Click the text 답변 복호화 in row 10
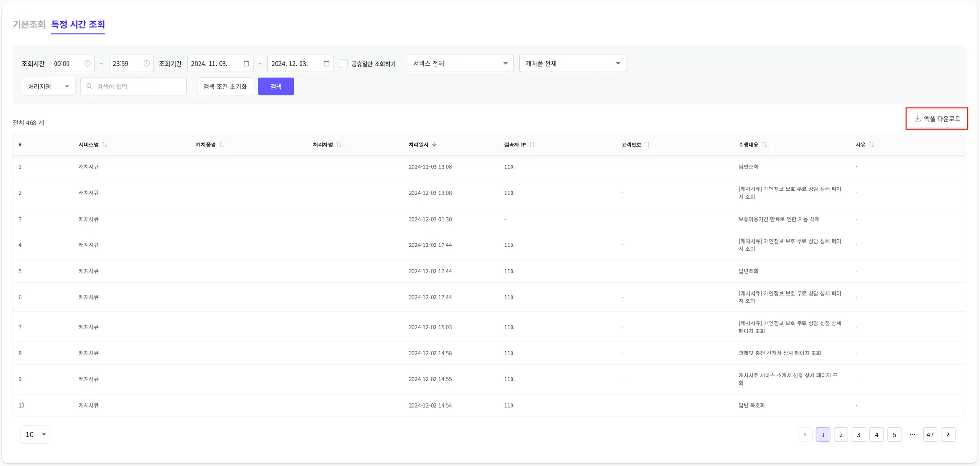Image resolution: width=980 pixels, height=466 pixels. 752,405
